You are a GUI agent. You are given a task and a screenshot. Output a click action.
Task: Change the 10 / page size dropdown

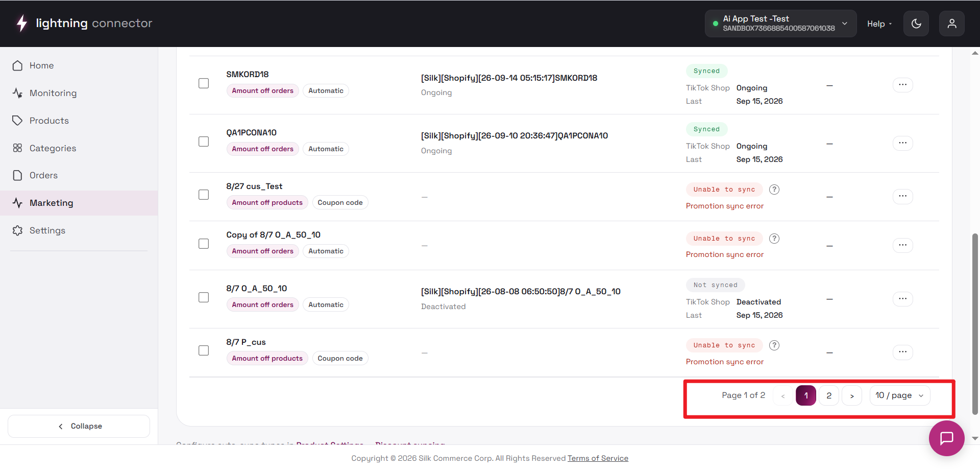[x=900, y=395]
